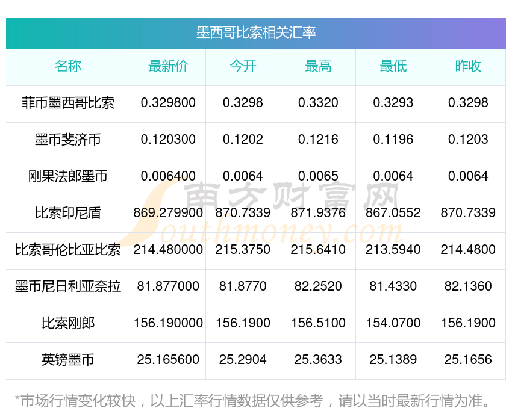Select previous close value 25.1656
This screenshot has height=420, width=512.
click(x=468, y=360)
